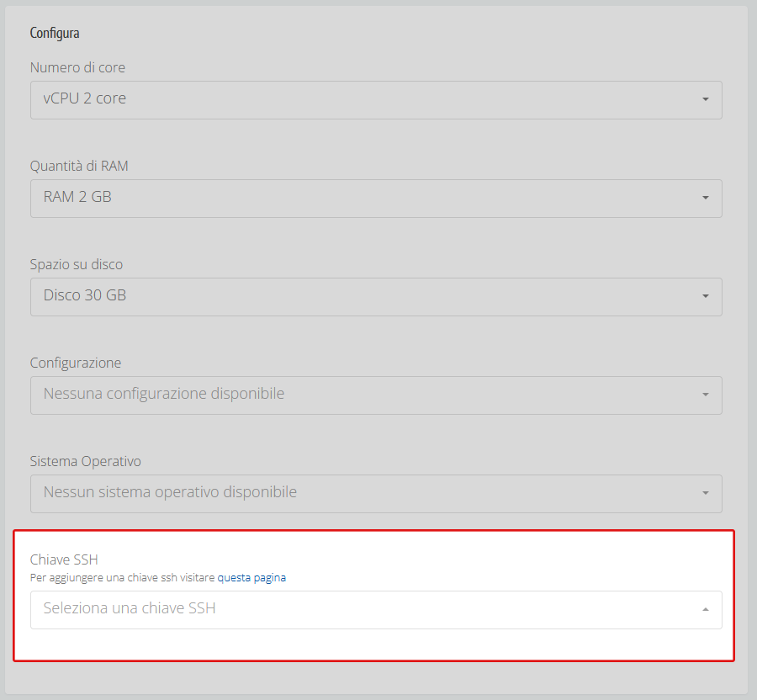The width and height of the screenshot is (757, 700).
Task: Open the Sistema Operativo dropdown
Action: tap(376, 494)
